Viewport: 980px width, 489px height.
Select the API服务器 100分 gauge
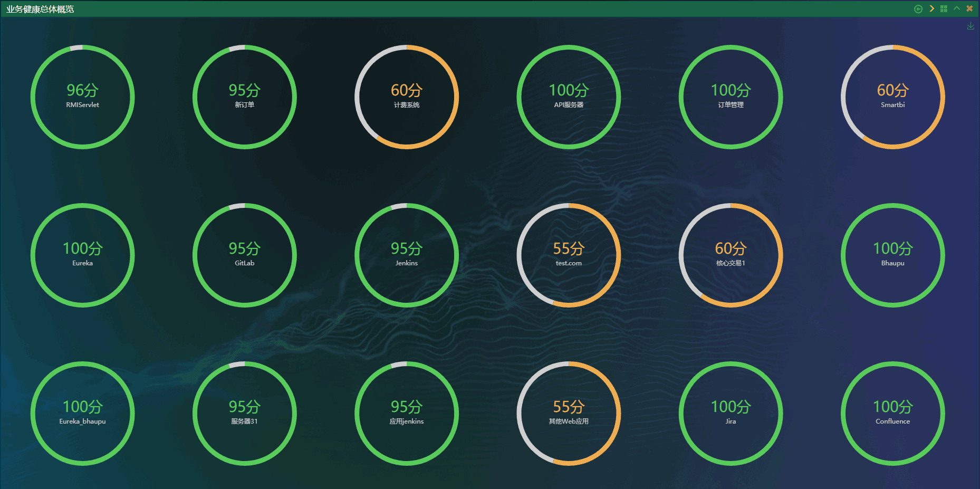coord(569,97)
